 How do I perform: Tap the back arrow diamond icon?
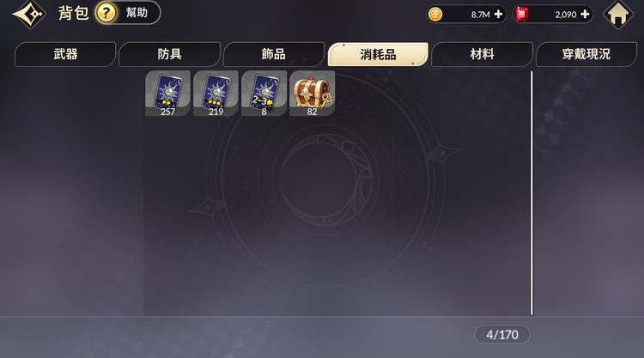coord(28,15)
